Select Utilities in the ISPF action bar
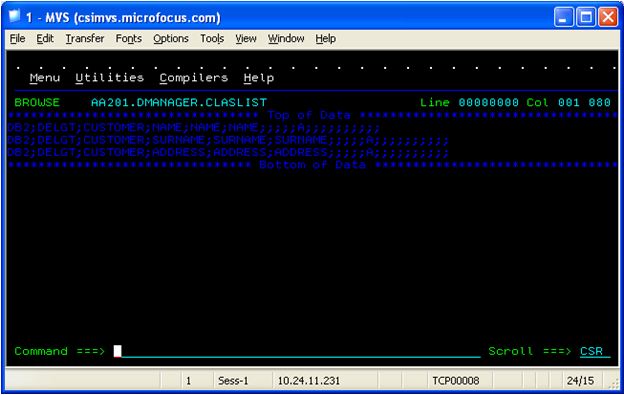This screenshot has height=395, width=624. coord(109,78)
